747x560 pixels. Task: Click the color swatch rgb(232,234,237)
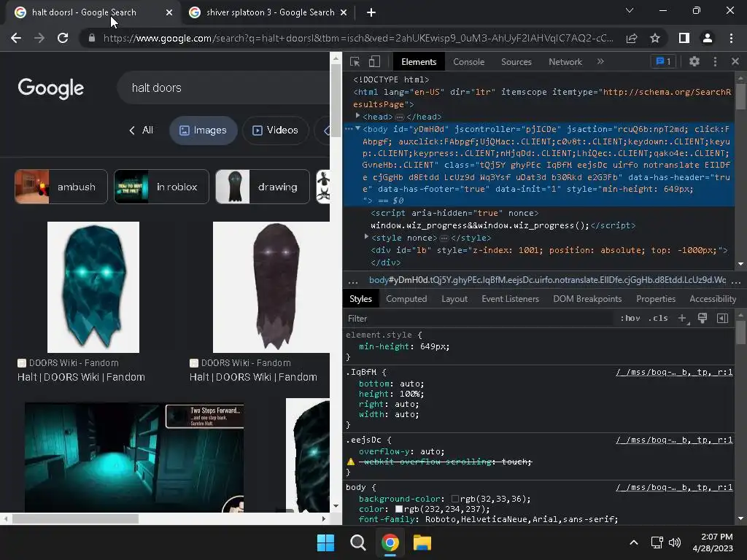click(399, 509)
